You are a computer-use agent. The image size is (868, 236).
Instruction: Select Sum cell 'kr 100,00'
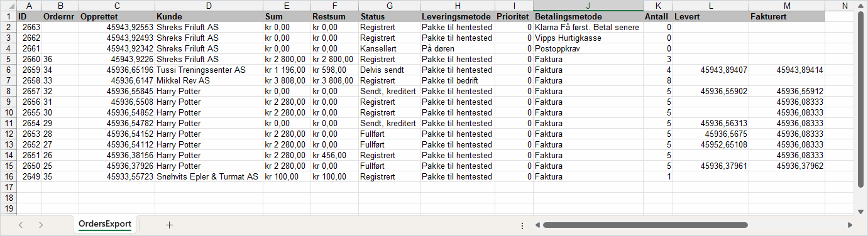pyautogui.click(x=287, y=176)
